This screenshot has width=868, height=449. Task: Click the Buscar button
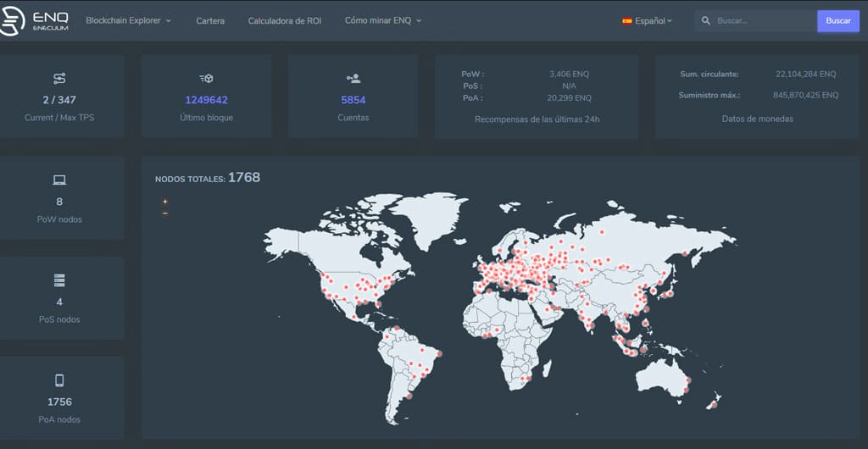[838, 21]
